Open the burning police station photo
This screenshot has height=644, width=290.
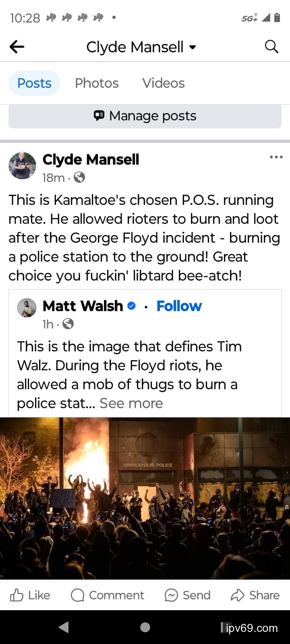click(145, 498)
